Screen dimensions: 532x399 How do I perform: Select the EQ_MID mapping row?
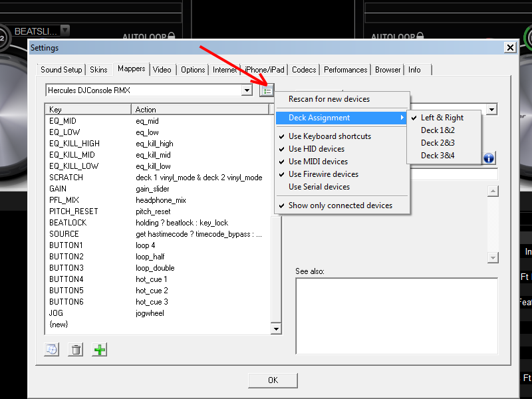tap(158, 121)
